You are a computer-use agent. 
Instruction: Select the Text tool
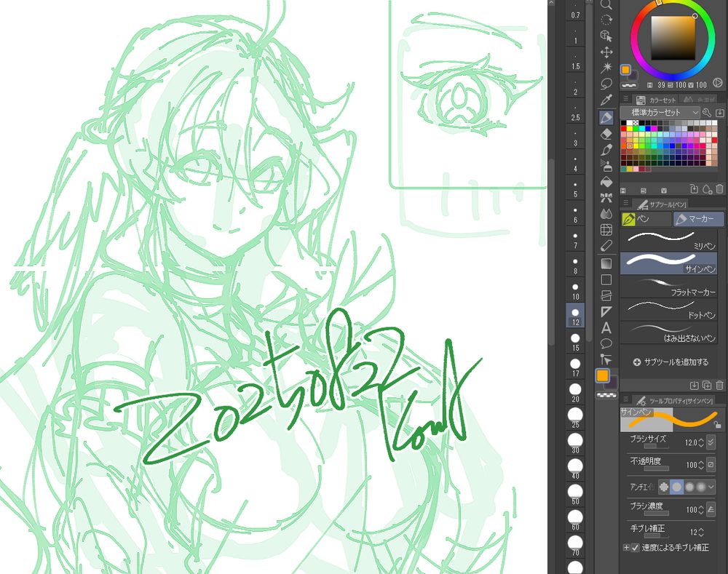click(x=606, y=328)
